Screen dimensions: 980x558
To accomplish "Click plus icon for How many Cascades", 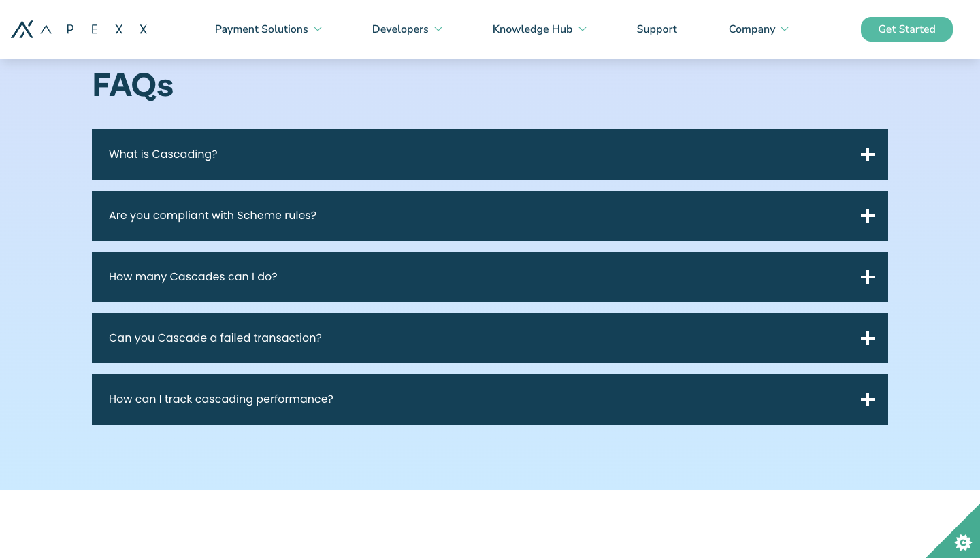I will pos(867,277).
